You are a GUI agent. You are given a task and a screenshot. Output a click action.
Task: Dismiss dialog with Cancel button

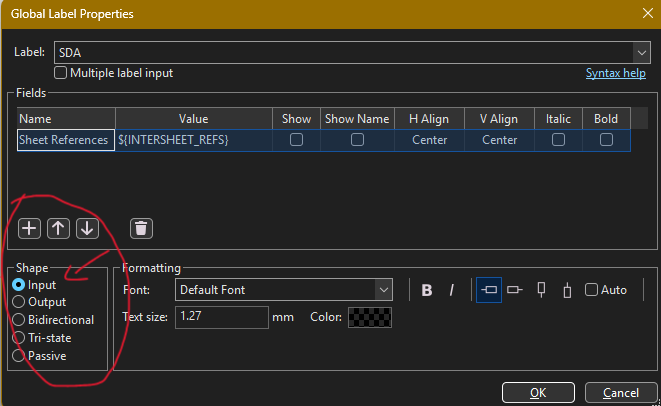tap(621, 393)
